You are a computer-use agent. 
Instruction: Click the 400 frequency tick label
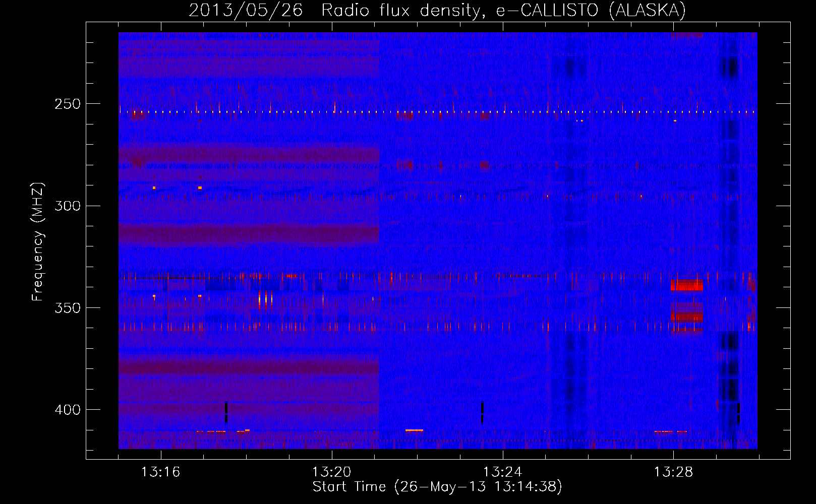click(x=68, y=410)
